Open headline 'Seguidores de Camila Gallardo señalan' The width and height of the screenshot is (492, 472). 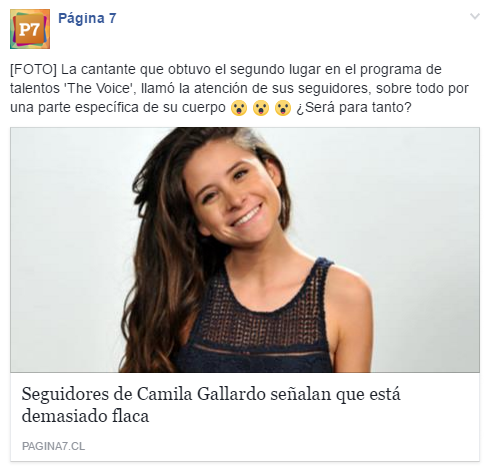pyautogui.click(x=211, y=394)
